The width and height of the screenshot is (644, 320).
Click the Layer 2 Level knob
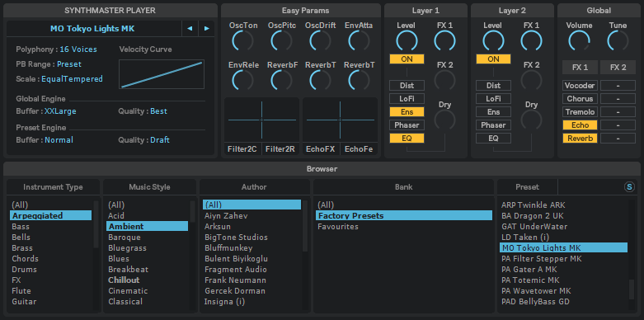point(493,41)
